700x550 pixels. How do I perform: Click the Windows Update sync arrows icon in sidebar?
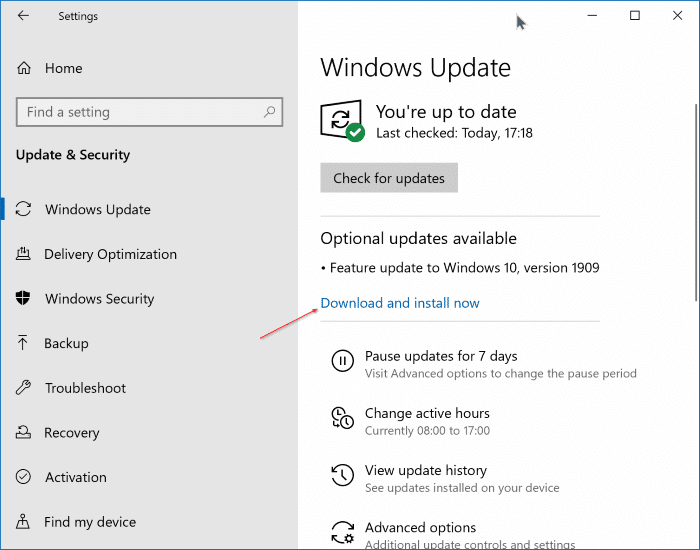pyautogui.click(x=23, y=209)
